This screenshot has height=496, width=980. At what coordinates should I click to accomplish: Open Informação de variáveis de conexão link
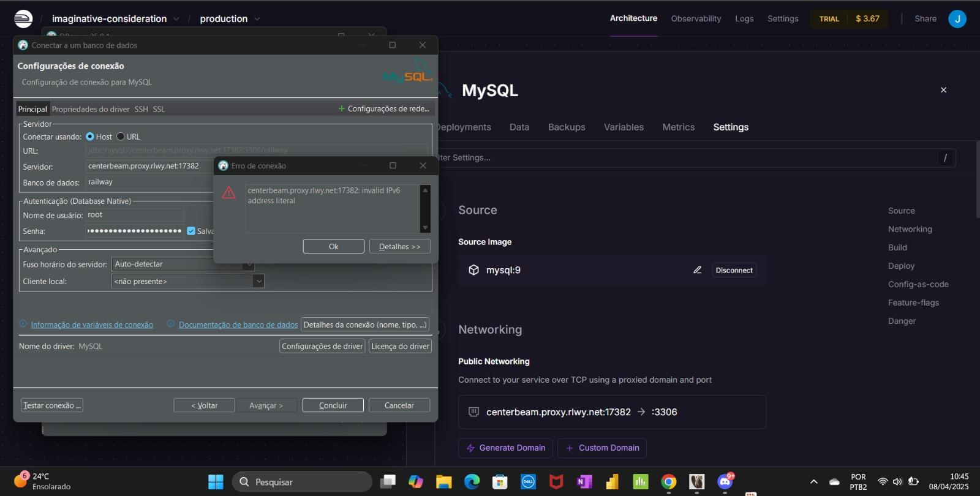click(x=92, y=325)
